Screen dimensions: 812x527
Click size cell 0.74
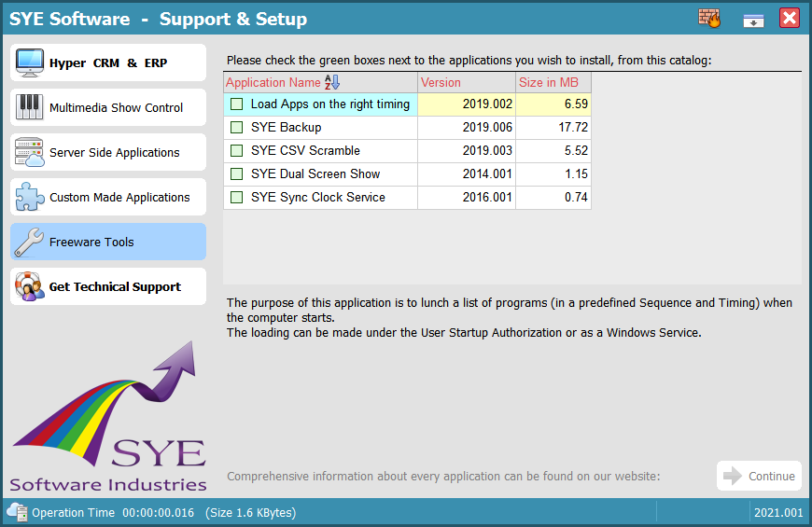[x=553, y=197]
